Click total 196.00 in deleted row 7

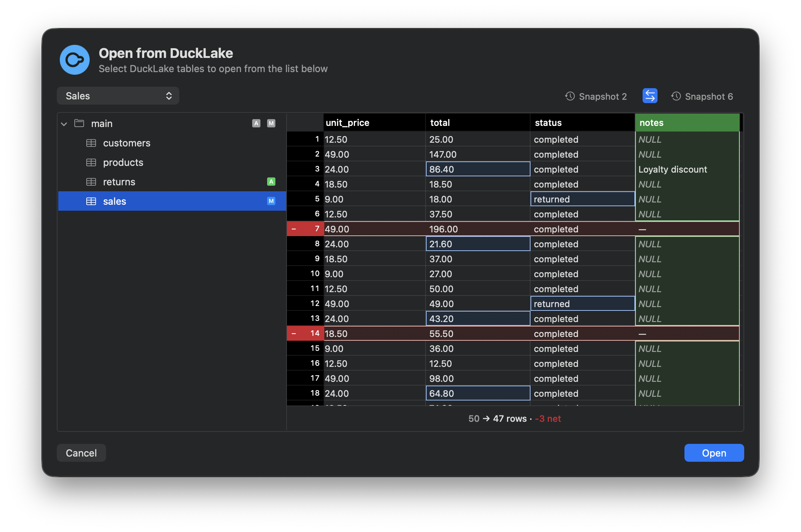[x=478, y=229]
